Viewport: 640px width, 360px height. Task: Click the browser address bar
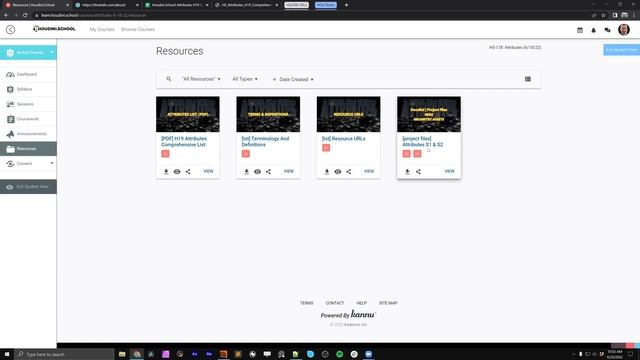[310, 15]
